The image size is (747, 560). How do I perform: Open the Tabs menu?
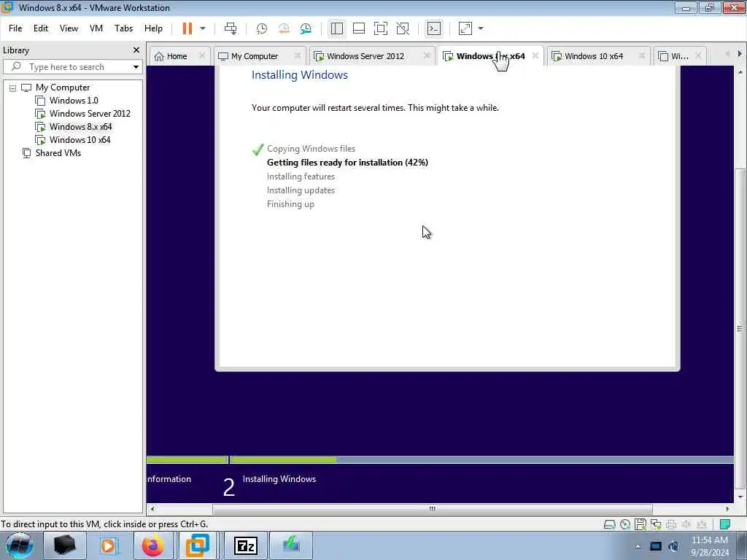(x=123, y=28)
